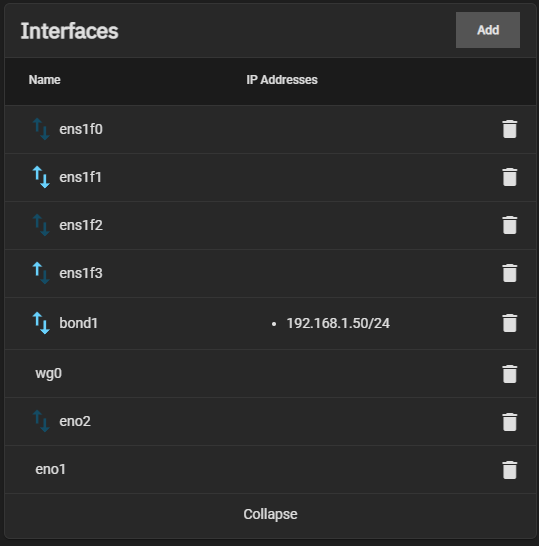Open the eno1 interface row

click(270, 469)
